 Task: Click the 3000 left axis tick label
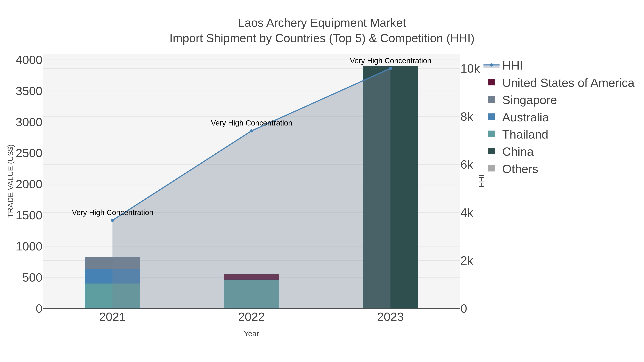tap(29, 122)
